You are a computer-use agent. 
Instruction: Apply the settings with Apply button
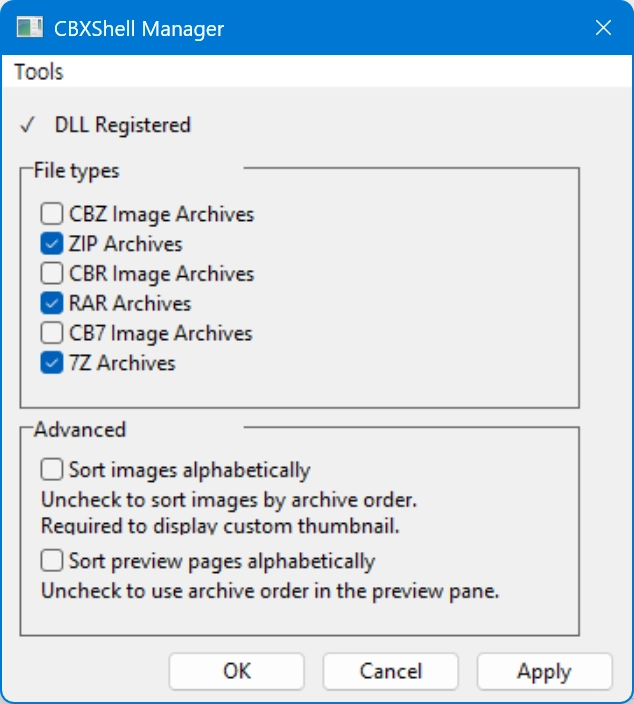pyautogui.click(x=544, y=671)
